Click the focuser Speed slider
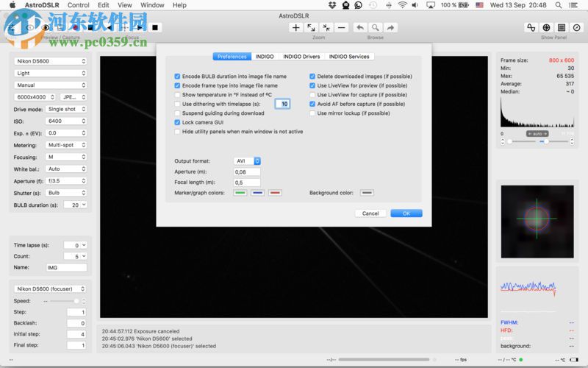This screenshot has width=588, height=368. pos(65,301)
